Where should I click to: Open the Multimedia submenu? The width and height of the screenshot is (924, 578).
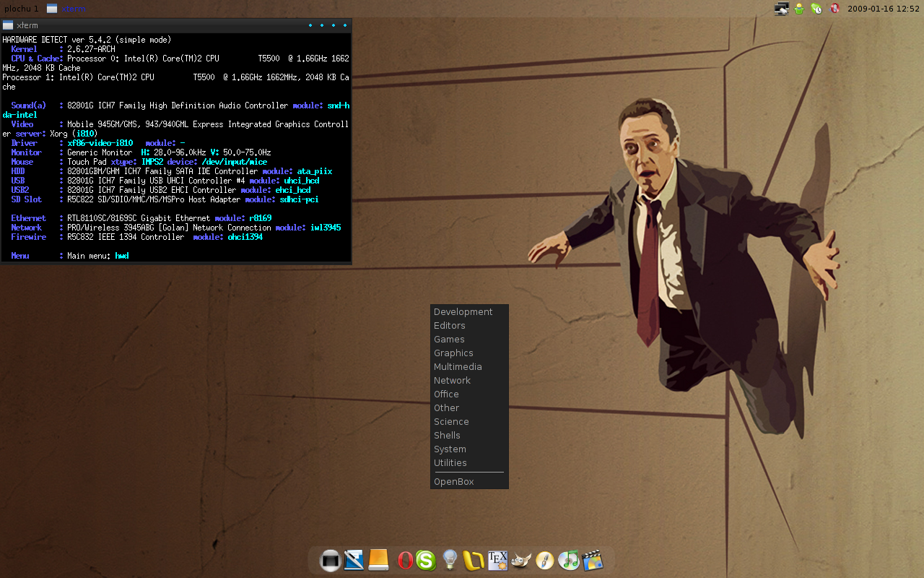click(469, 367)
